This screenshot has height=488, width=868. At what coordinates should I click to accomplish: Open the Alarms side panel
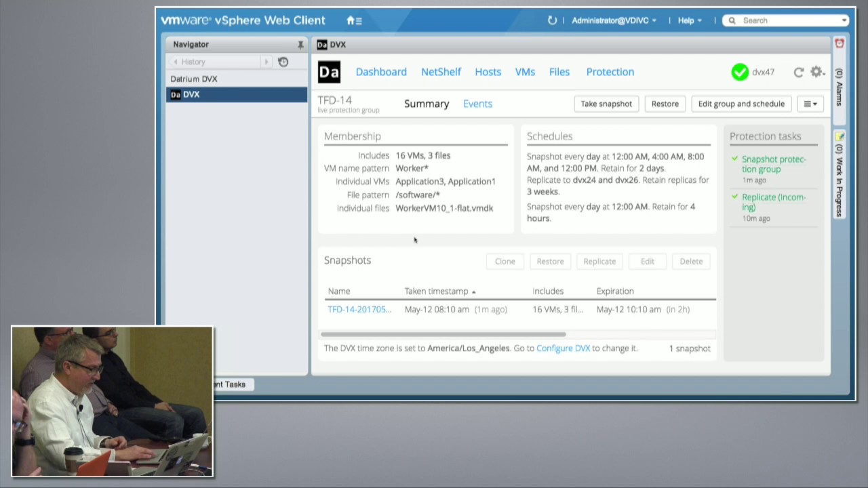(839, 81)
